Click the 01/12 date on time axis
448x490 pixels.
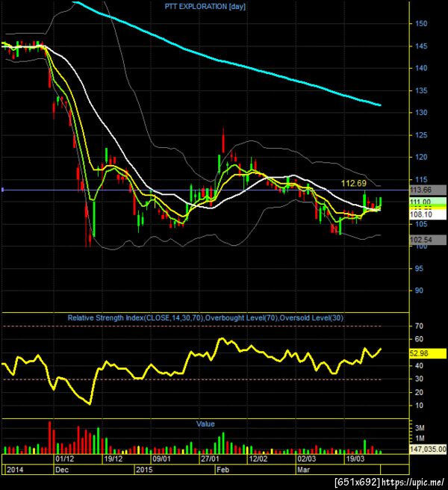65,459
